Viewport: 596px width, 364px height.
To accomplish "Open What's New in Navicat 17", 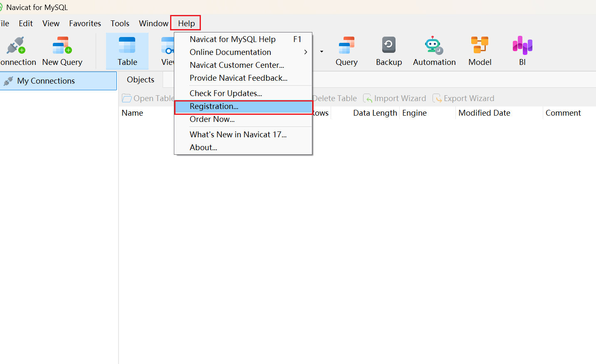I will [243, 134].
